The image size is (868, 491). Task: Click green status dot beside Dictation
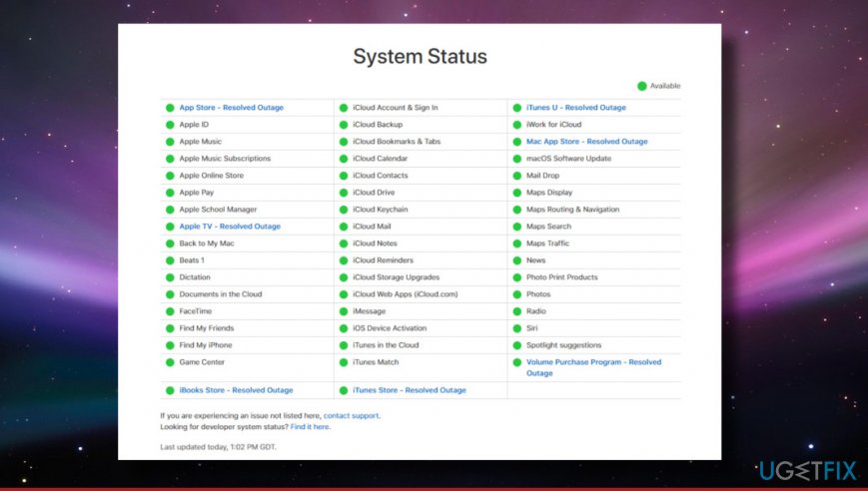[x=170, y=277]
